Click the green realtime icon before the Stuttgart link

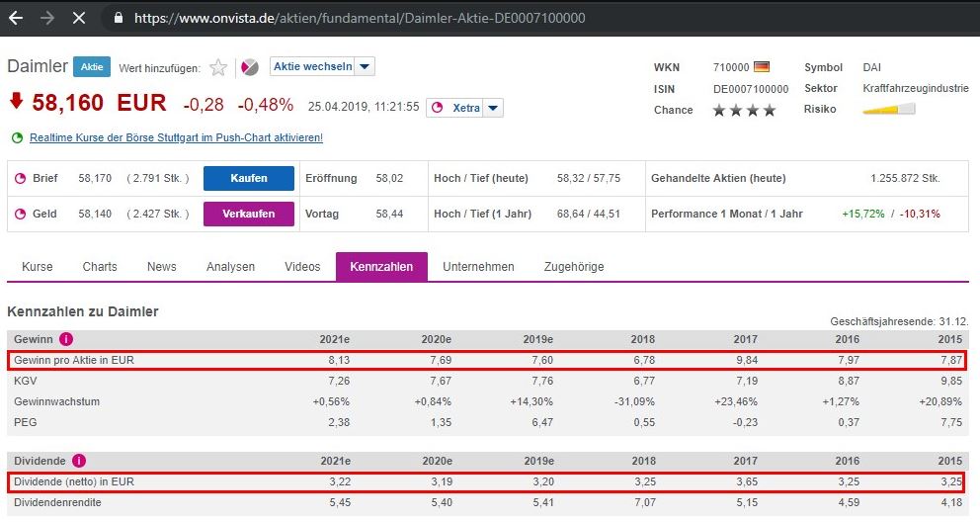pyautogui.click(x=18, y=137)
